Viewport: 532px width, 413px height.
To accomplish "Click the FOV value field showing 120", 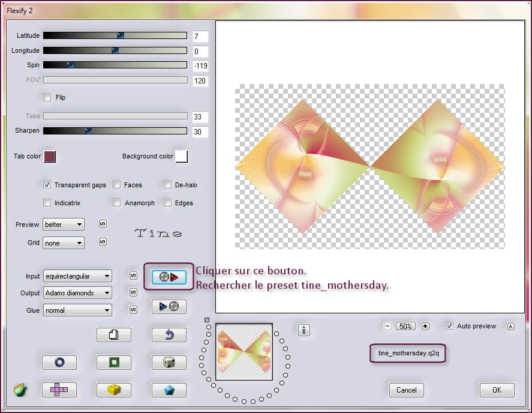I will click(200, 81).
